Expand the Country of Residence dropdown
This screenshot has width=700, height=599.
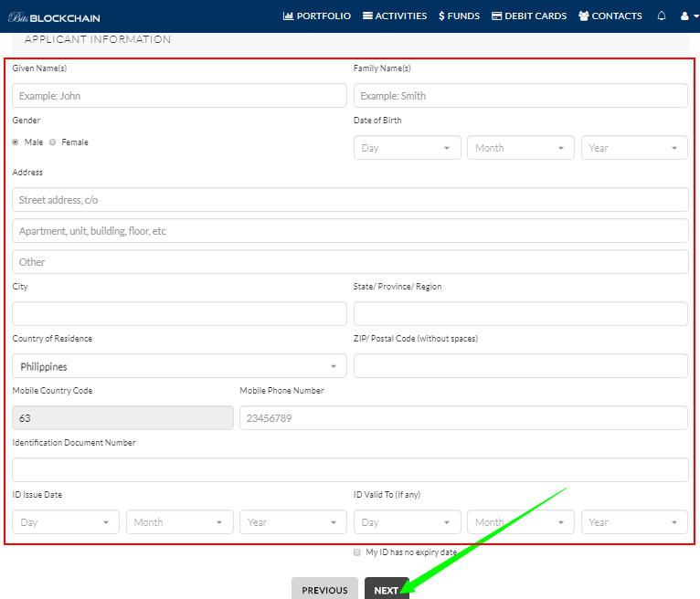pyautogui.click(x=179, y=366)
